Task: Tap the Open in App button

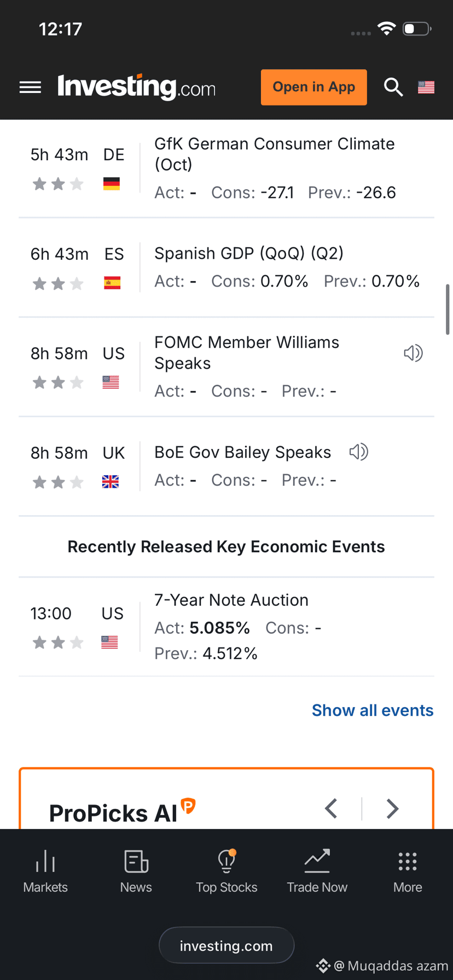Action: 313,87
